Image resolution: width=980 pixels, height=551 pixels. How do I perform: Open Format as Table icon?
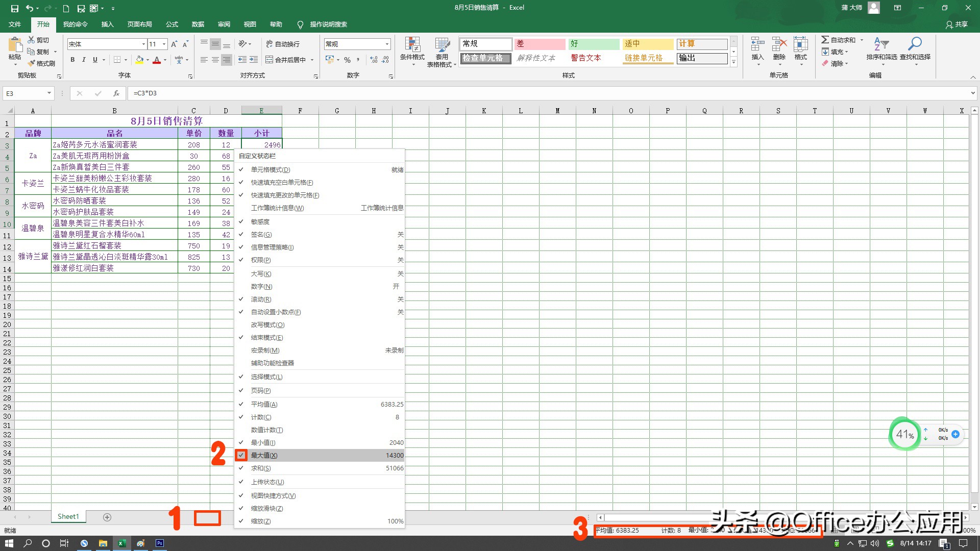tap(442, 45)
